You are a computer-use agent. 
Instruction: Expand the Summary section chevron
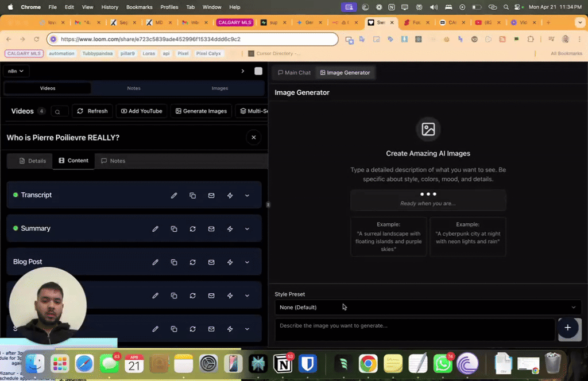point(247,229)
